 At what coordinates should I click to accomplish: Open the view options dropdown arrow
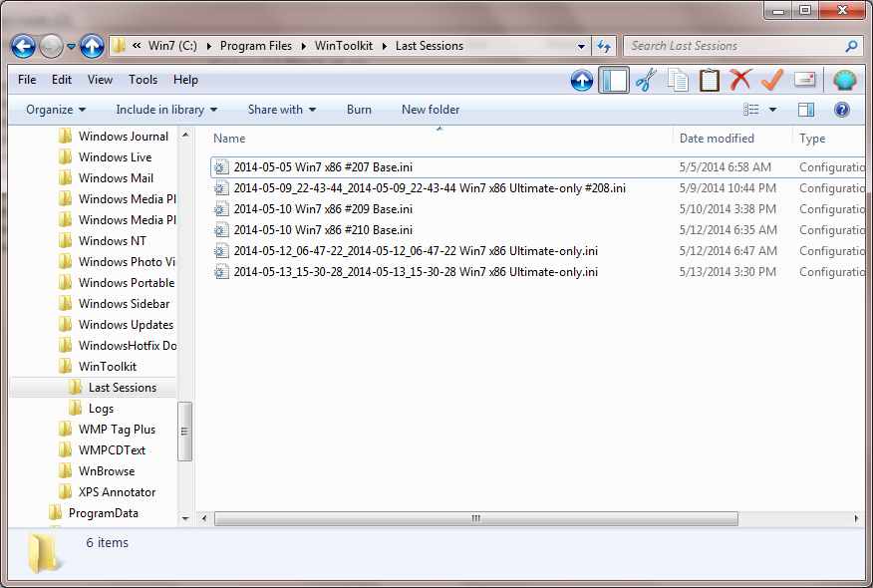pos(772,110)
